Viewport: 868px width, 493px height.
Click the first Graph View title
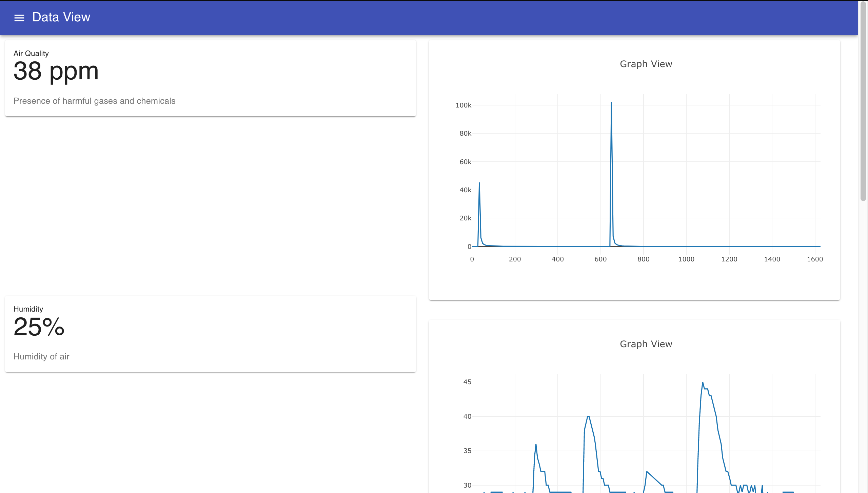coord(646,64)
